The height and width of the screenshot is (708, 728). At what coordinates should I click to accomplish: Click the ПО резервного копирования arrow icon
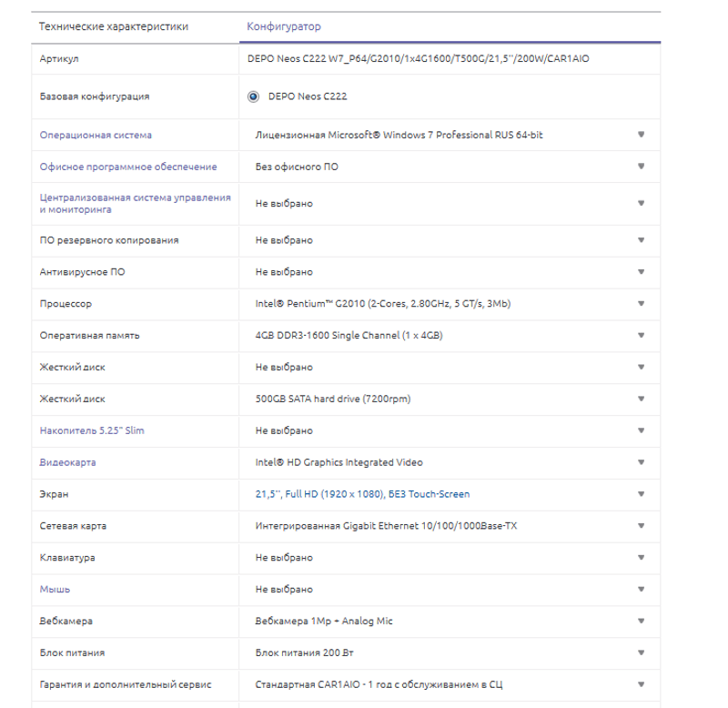coord(641,240)
